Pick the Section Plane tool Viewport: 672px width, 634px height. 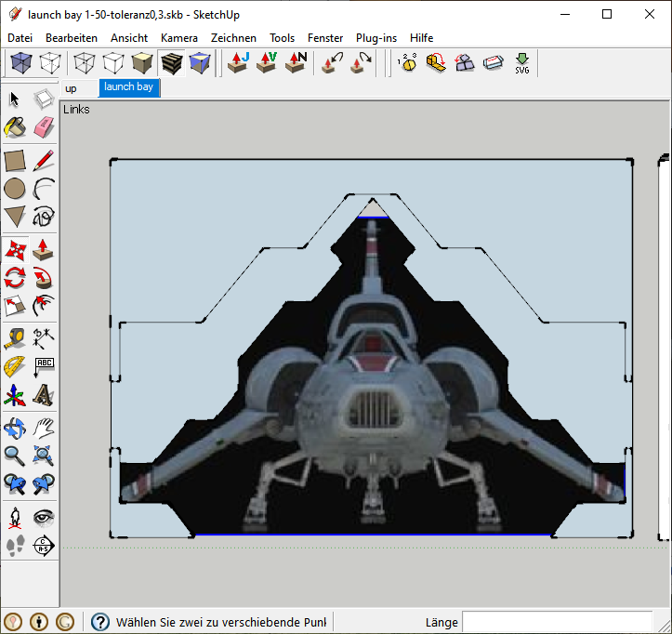(44, 546)
